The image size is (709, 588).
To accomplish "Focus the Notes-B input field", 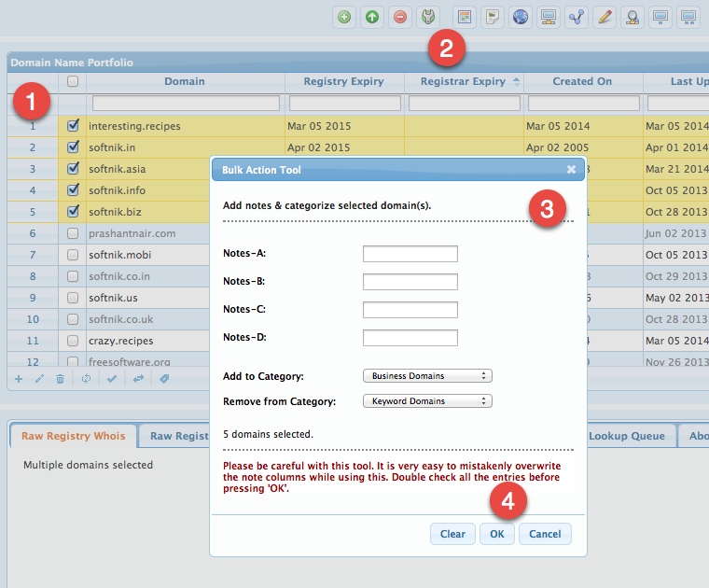I will pos(410,282).
